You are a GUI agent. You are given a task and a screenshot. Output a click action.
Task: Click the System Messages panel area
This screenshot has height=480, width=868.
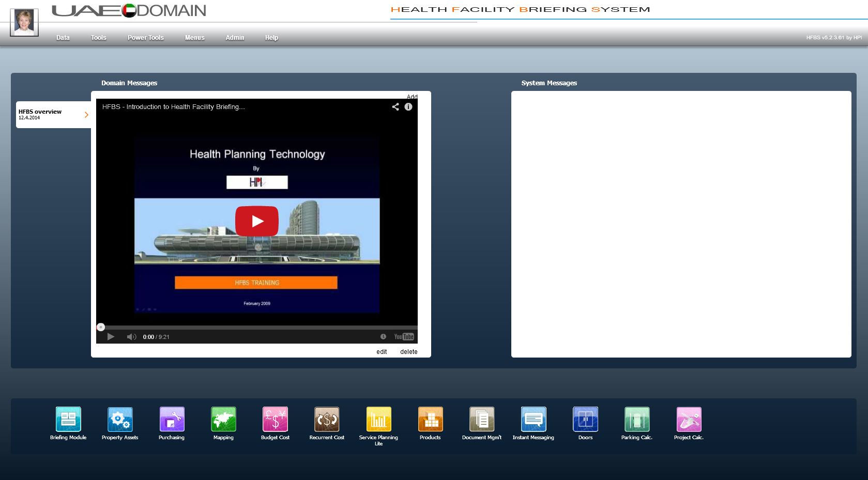(681, 224)
